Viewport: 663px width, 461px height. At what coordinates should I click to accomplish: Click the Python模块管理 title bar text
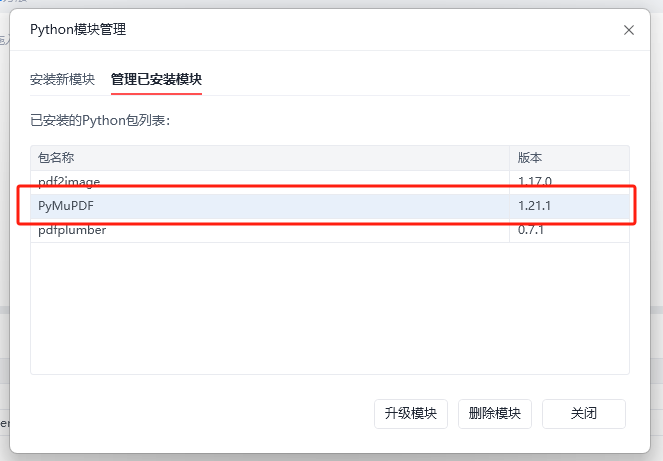[78, 30]
